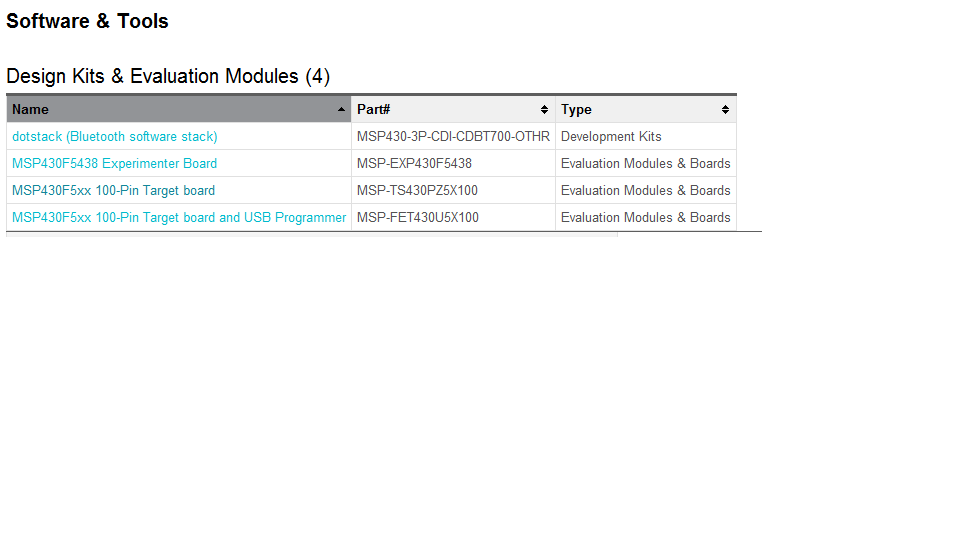Click the Type column sort arrows icon
960x540 pixels.
click(x=726, y=110)
